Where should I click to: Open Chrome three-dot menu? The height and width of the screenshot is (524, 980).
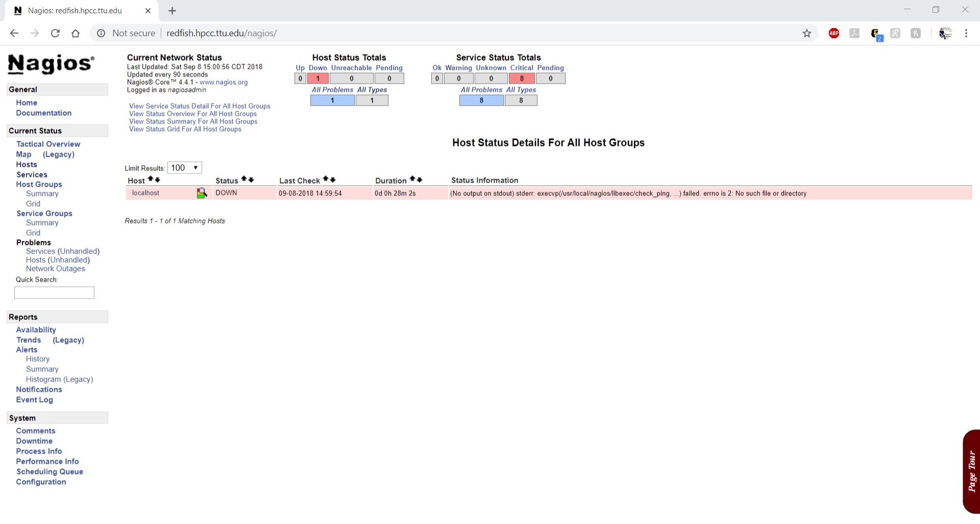click(x=966, y=33)
